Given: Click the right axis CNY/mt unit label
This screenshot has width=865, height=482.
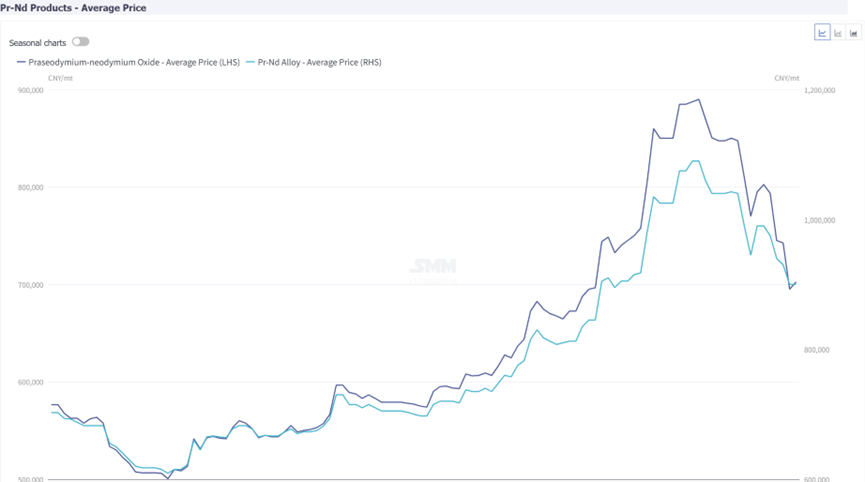Looking at the screenshot, I should pos(786,77).
